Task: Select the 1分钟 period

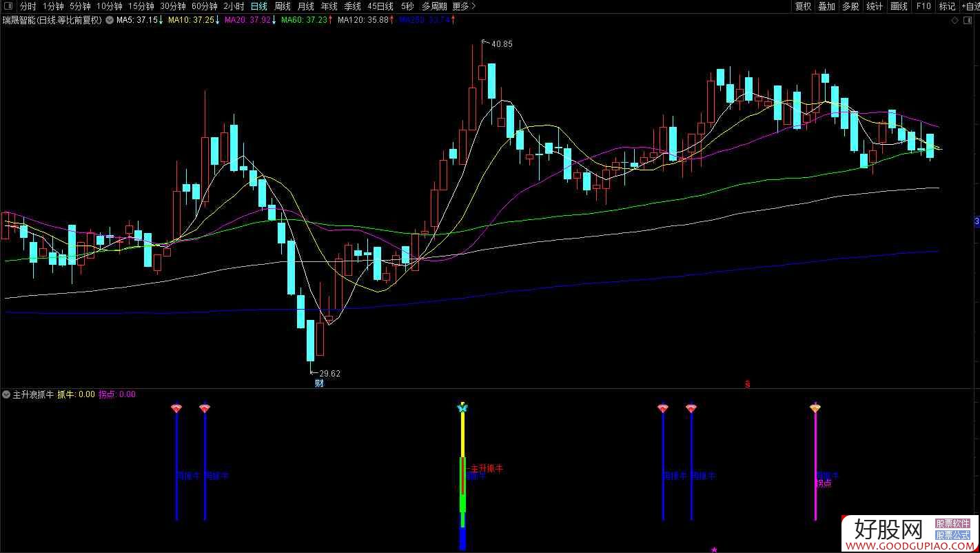Action: point(53,6)
